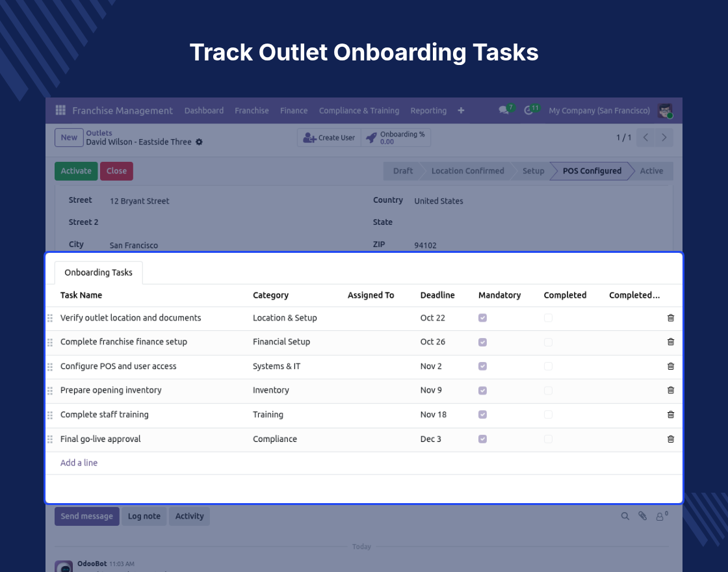
Task: Click drag handle of Complete staff training row
Action: 50,415
